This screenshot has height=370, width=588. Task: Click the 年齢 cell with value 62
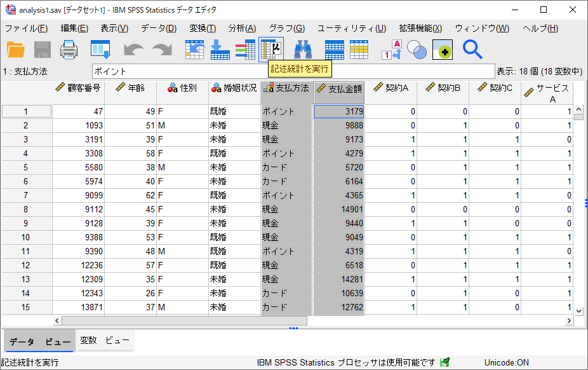pyautogui.click(x=130, y=196)
